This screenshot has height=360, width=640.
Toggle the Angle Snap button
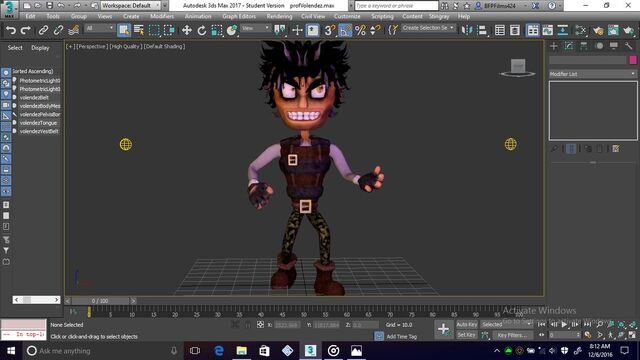(345, 30)
